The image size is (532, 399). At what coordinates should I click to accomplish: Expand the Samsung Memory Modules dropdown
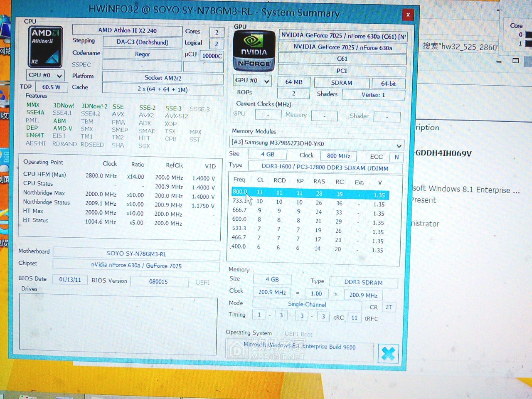click(x=398, y=145)
